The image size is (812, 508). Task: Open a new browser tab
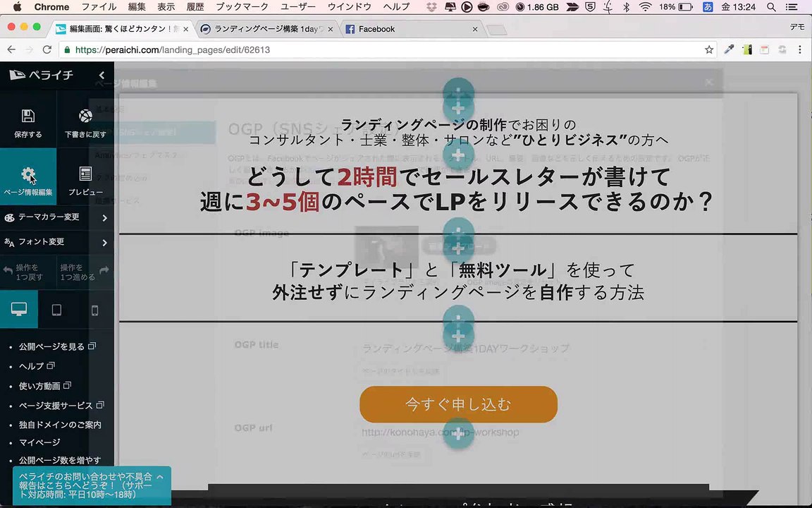[496, 30]
